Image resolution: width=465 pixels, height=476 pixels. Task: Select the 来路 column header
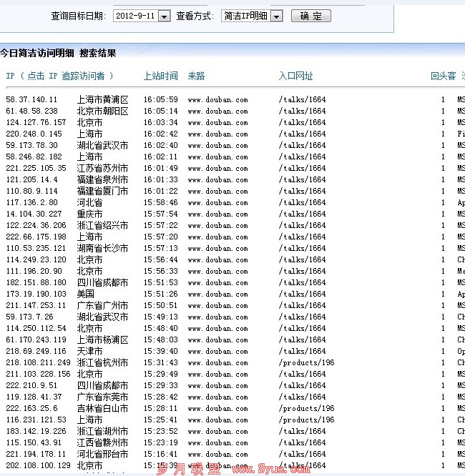(196, 76)
